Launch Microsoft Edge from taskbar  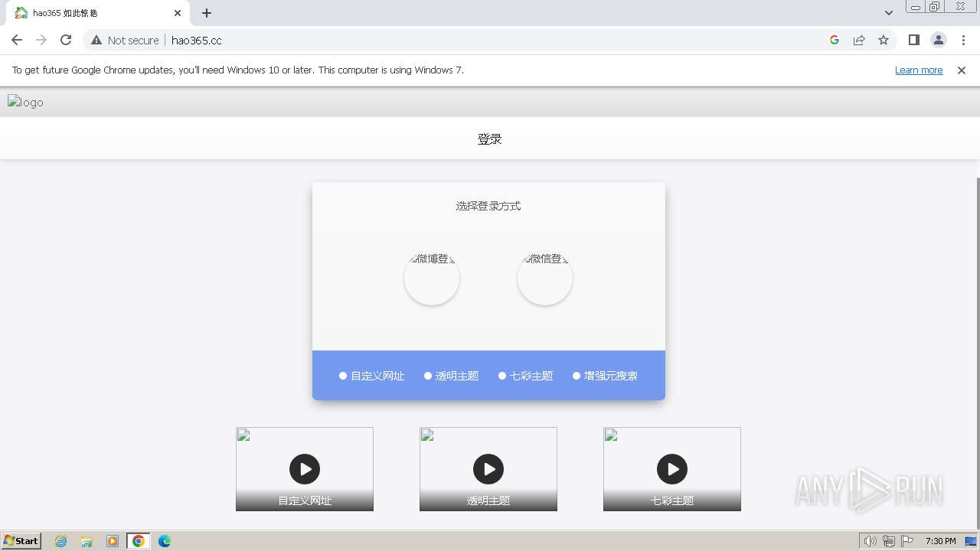point(165,541)
